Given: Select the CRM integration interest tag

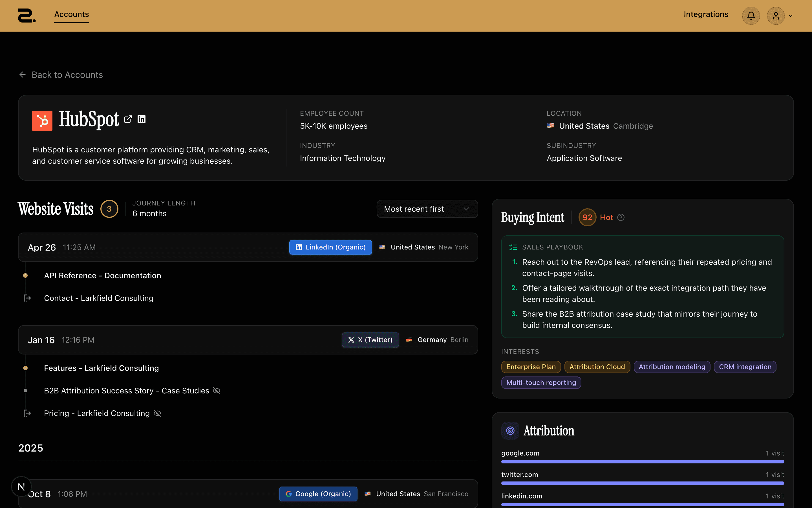Looking at the screenshot, I should pyautogui.click(x=745, y=367).
